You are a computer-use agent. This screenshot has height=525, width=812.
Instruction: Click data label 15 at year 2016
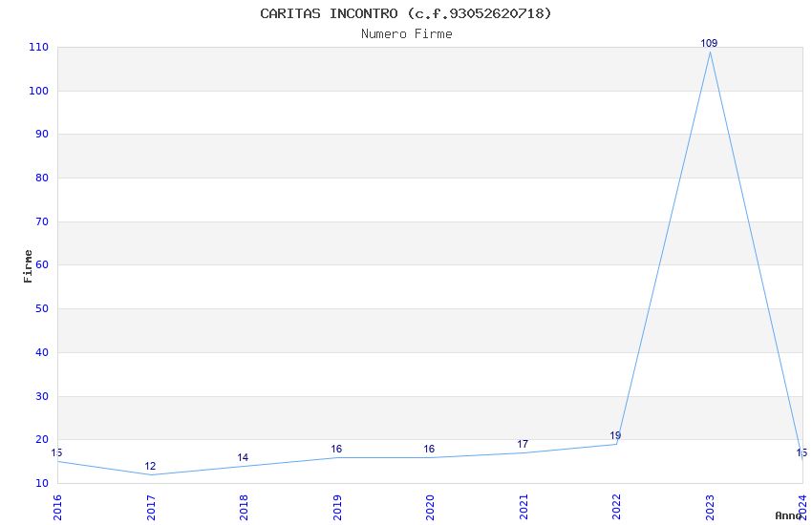(x=56, y=453)
